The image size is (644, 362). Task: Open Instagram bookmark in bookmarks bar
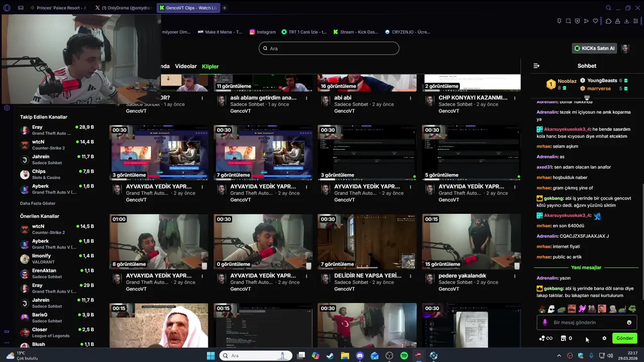point(263,32)
